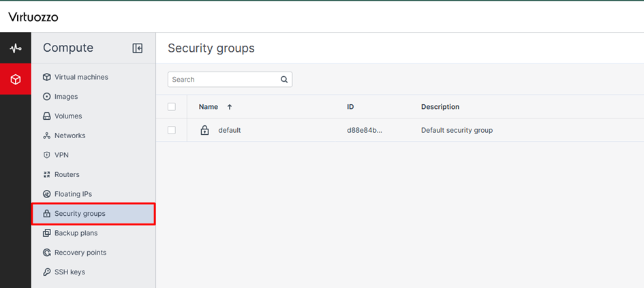Open the monitoring pulse icon in left rail
The height and width of the screenshot is (288, 644).
tap(15, 48)
